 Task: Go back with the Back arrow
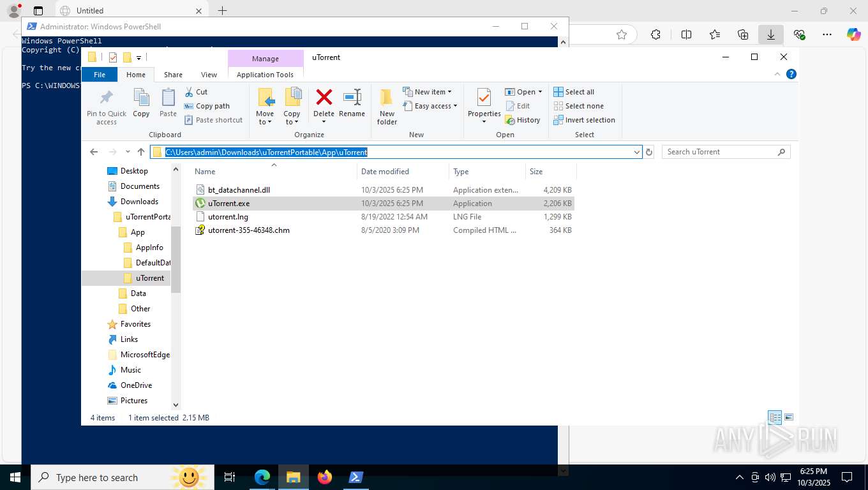point(94,152)
